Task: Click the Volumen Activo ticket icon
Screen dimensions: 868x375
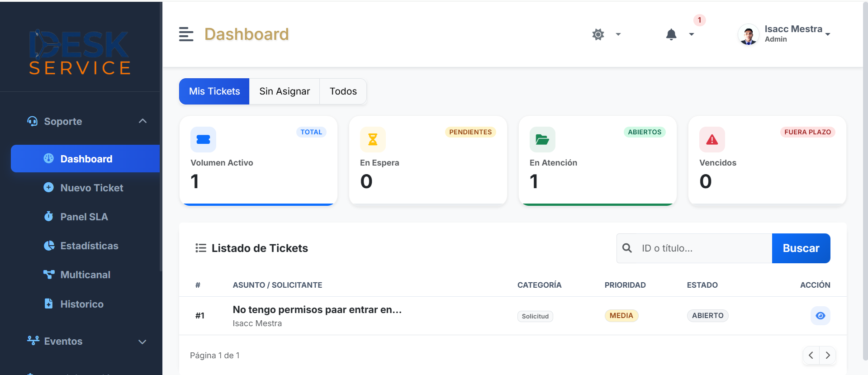Action: (x=203, y=139)
